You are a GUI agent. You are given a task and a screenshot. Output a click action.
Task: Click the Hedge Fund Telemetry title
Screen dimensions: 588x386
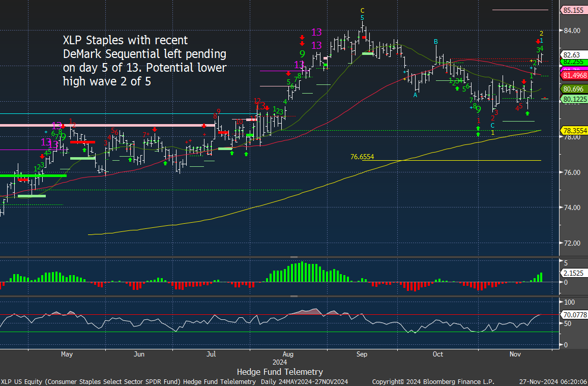click(x=280, y=372)
